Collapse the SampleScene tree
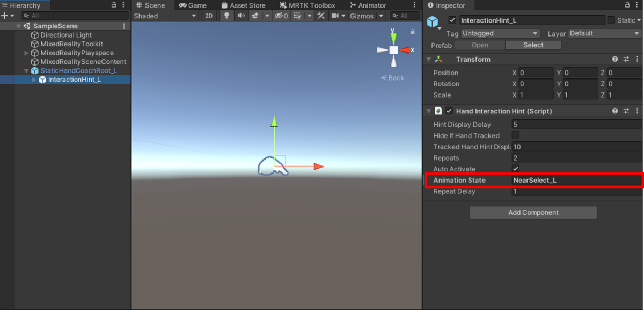The image size is (644, 310). click(19, 26)
